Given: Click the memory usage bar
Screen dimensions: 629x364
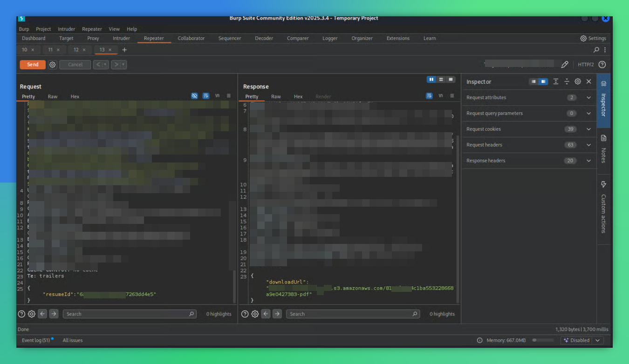Looking at the screenshot, I should tap(543, 340).
